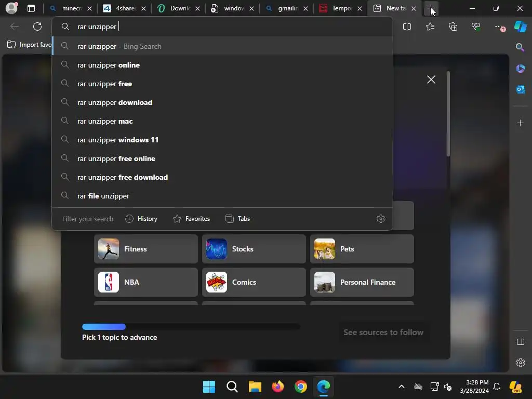Open File Explorer from taskbar
532x399 pixels.
pos(255,387)
